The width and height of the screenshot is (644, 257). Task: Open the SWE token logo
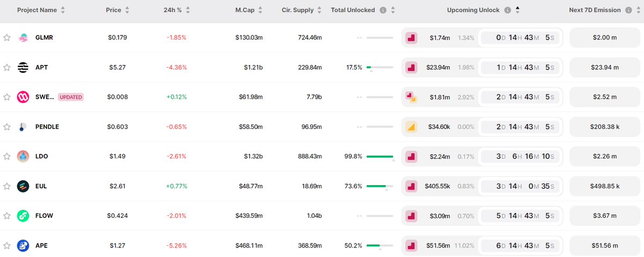[23, 97]
